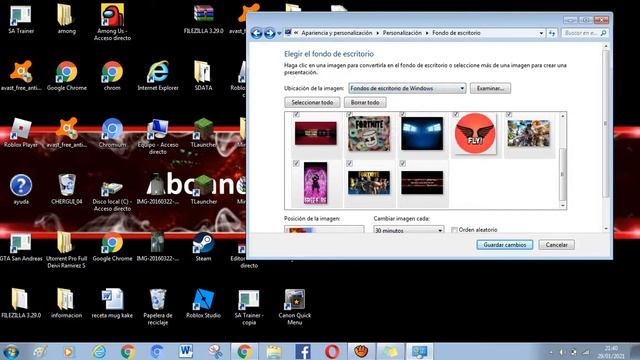Go to Personalización breadcrumb
Image resolution: width=640 pixels, height=360 pixels.
tap(402, 33)
